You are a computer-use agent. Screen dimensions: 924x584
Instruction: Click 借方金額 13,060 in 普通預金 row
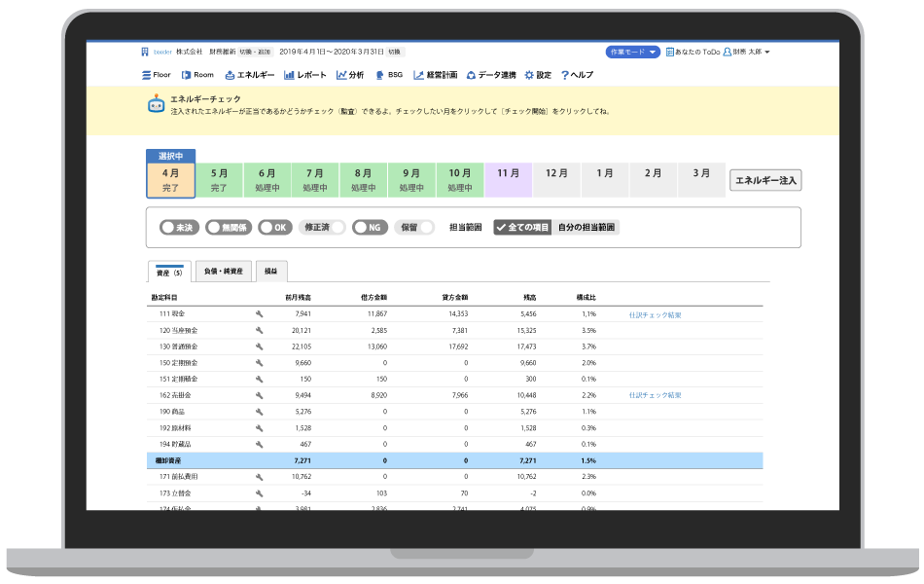tap(377, 347)
